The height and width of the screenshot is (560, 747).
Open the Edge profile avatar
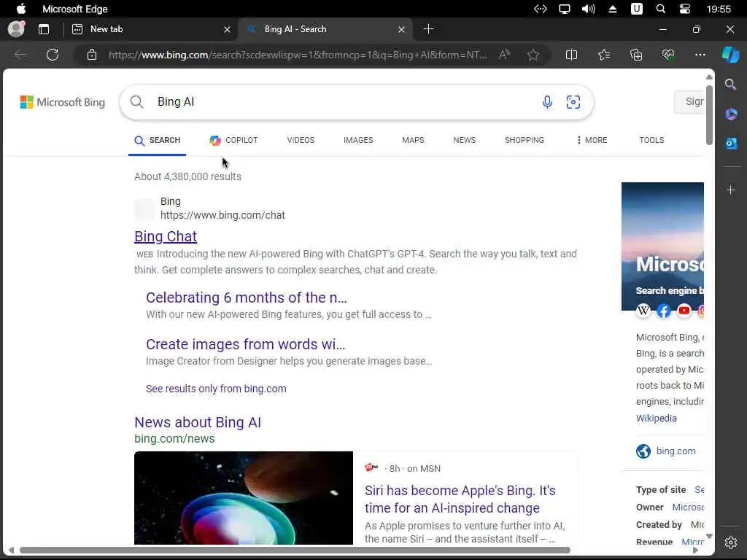coord(16,29)
